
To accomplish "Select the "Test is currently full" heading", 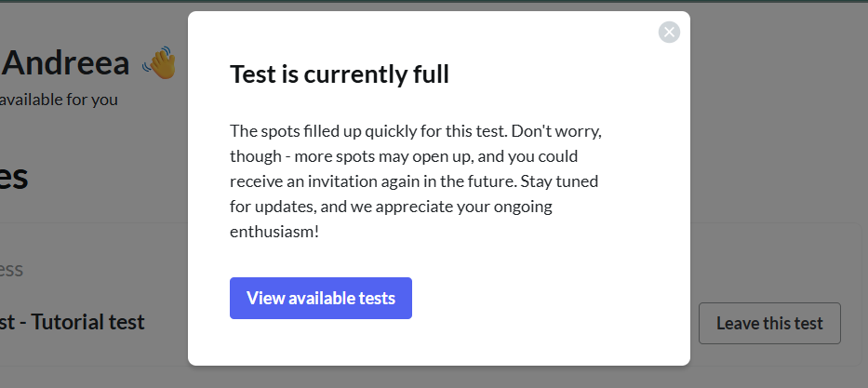I will (x=340, y=74).
